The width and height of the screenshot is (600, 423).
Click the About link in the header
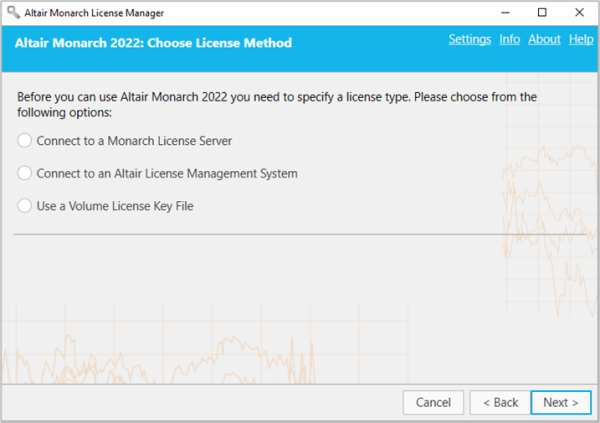[544, 40]
